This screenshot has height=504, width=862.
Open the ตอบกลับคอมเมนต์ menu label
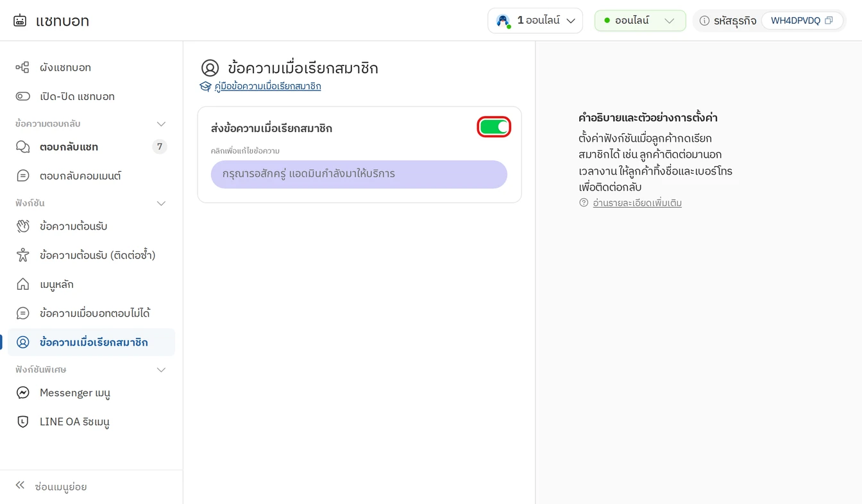[80, 176]
